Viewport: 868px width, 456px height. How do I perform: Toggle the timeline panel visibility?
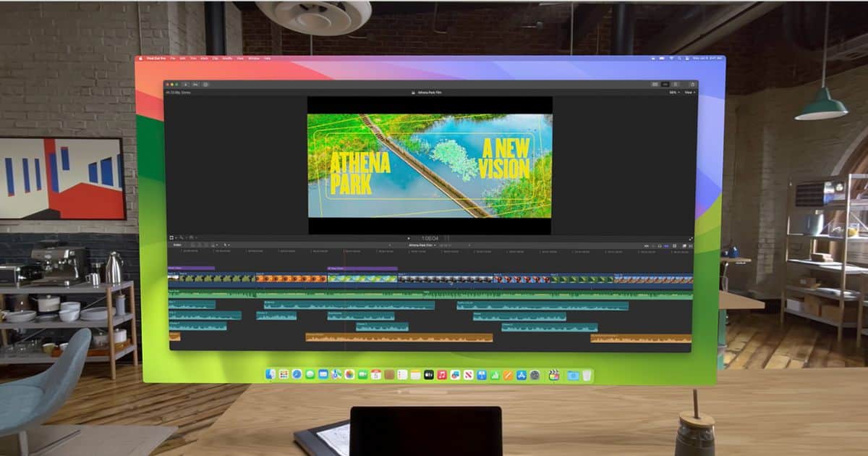tap(665, 85)
